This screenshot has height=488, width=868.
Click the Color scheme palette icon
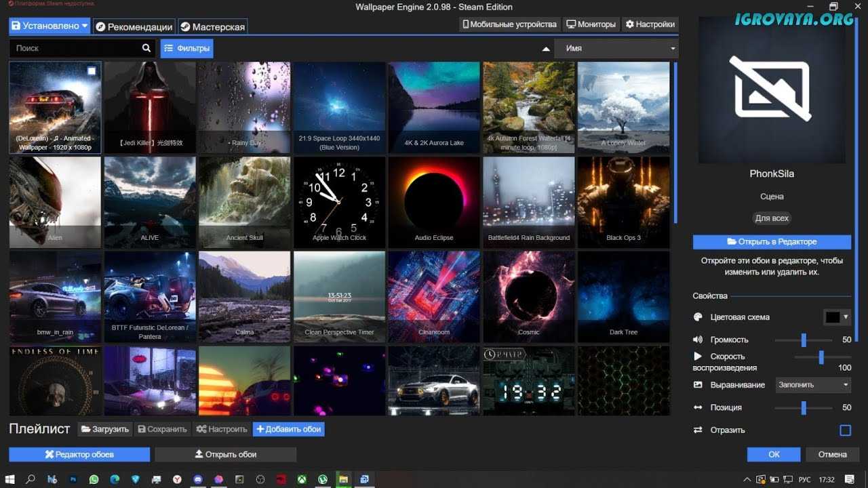point(698,317)
